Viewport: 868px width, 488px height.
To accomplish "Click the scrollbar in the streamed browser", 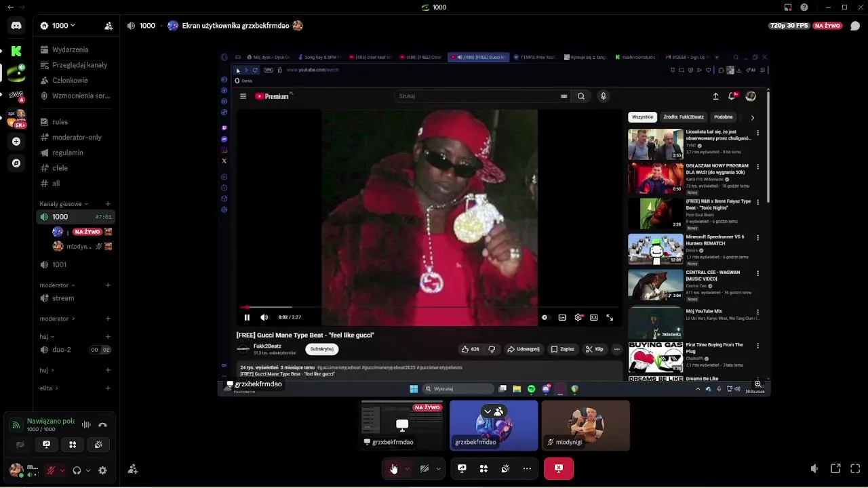I will (768, 146).
